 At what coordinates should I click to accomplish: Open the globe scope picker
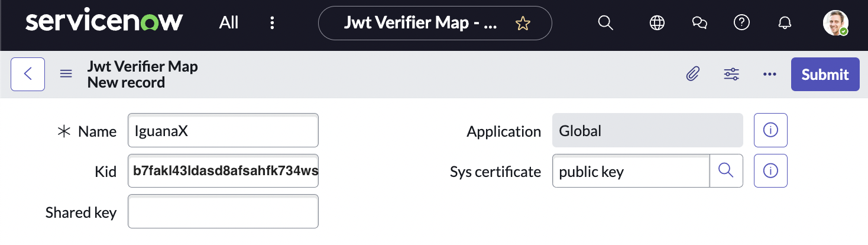click(x=656, y=23)
